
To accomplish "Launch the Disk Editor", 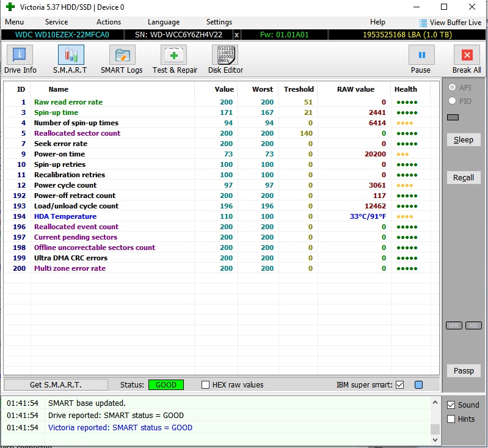I will point(225,59).
